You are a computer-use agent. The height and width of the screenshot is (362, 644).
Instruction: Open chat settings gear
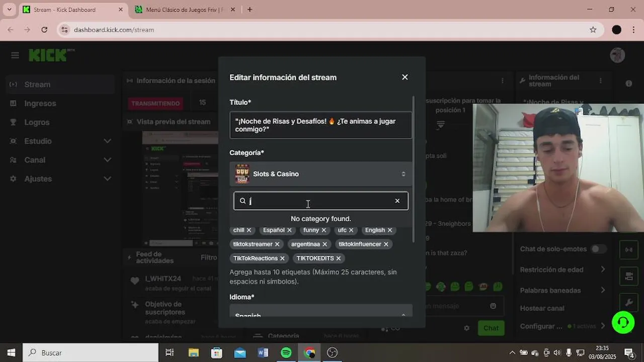click(x=466, y=328)
